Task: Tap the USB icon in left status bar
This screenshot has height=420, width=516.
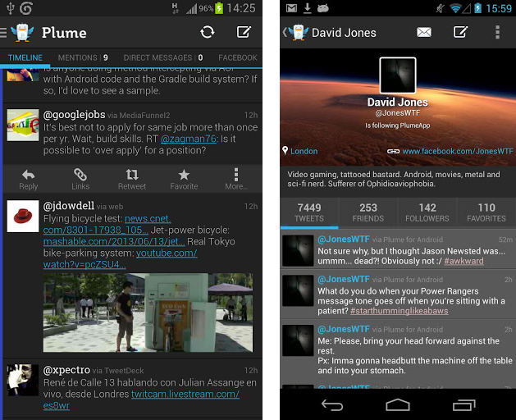Action: click(x=10, y=8)
